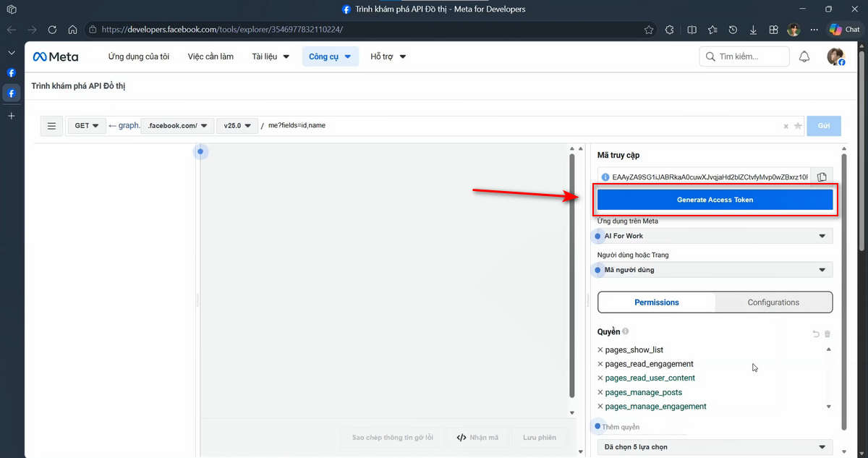The height and width of the screenshot is (458, 868).
Task: Click the Lưu phiên button
Action: click(x=540, y=438)
